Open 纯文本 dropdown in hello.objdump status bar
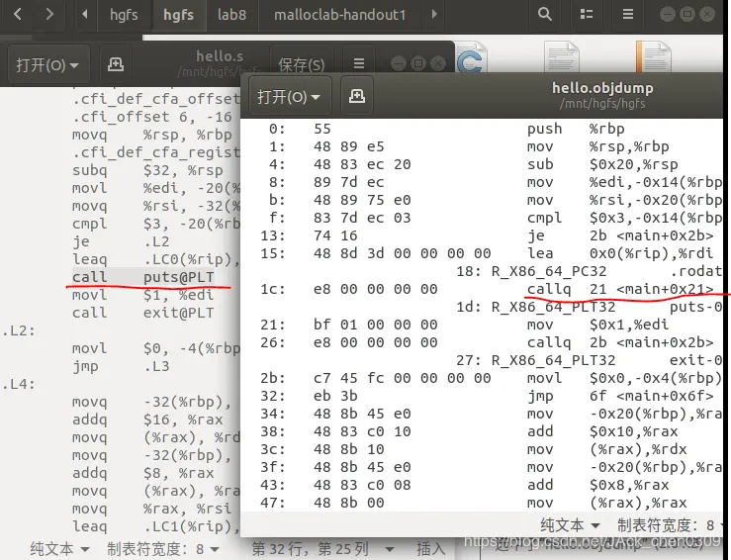Viewport: 731px width, 560px height. click(x=570, y=525)
